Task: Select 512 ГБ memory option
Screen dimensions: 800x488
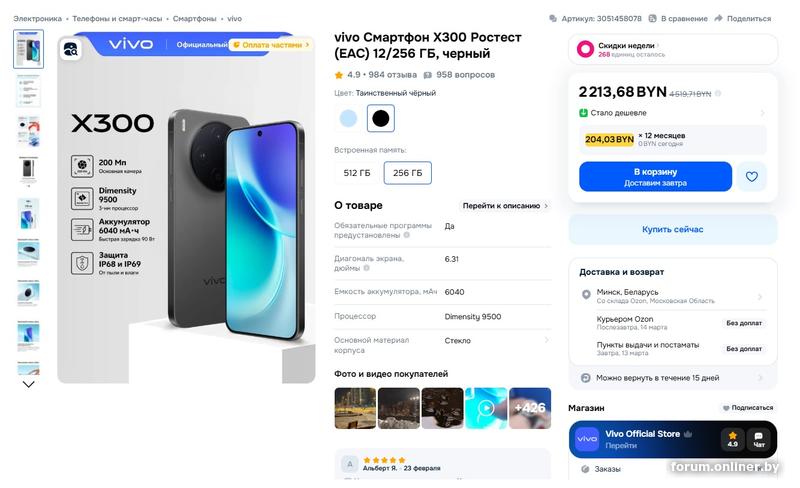Action: (357, 173)
